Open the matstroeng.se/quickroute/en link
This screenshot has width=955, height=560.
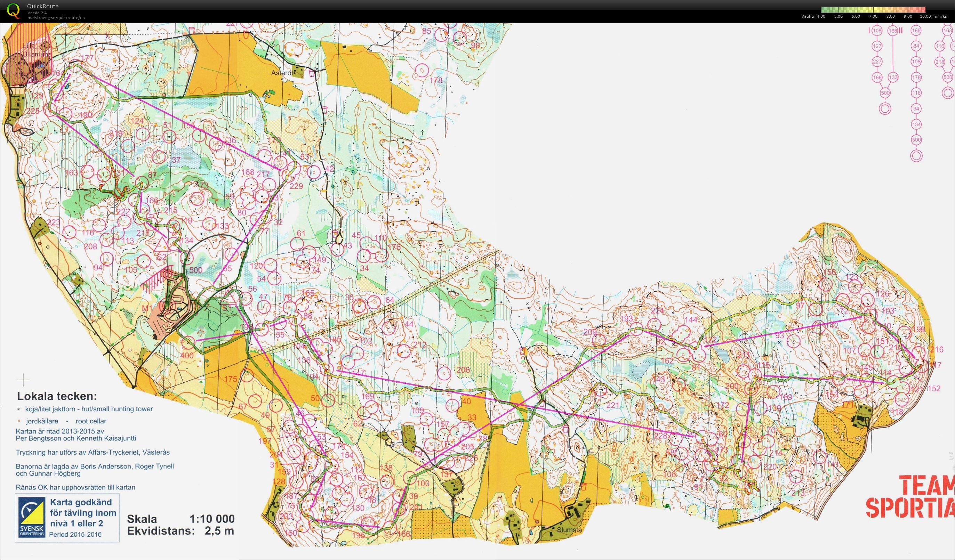tap(56, 17)
